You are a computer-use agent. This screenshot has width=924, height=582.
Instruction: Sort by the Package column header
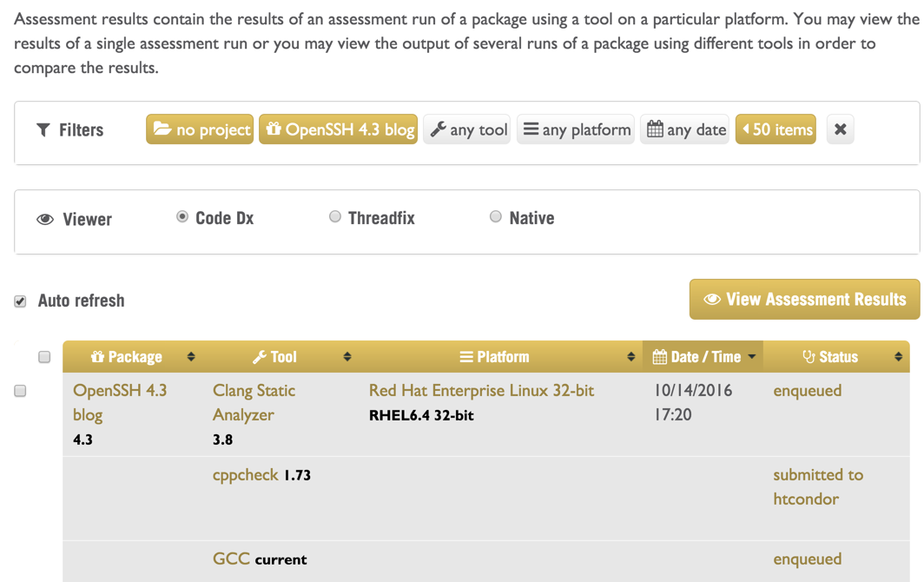tap(135, 357)
